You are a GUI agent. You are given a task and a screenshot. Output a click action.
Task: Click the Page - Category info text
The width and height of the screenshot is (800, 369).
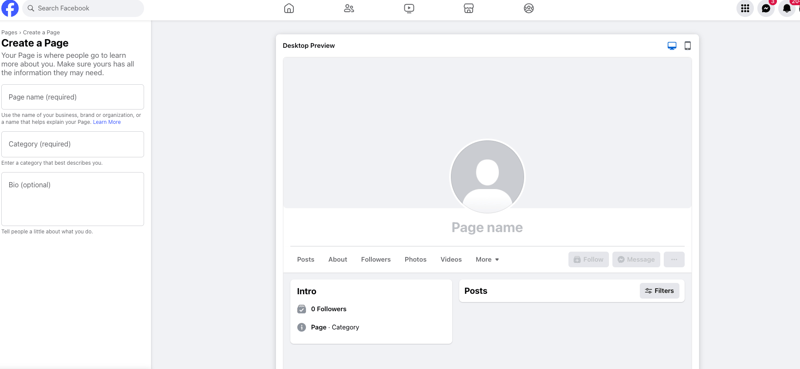(335, 327)
